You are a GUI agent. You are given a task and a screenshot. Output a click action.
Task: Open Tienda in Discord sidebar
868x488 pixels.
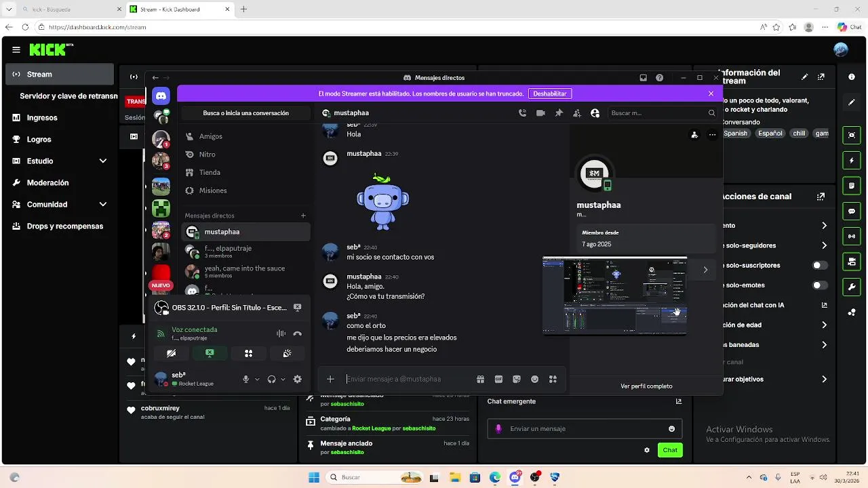[246, 173]
